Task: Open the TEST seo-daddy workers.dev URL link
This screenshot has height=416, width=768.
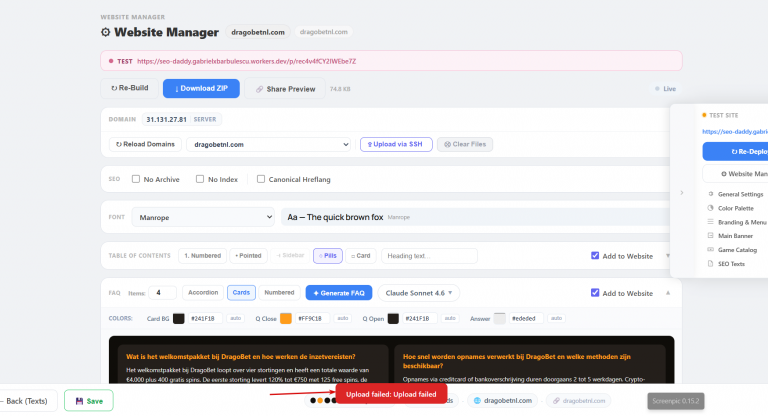Action: [x=246, y=61]
